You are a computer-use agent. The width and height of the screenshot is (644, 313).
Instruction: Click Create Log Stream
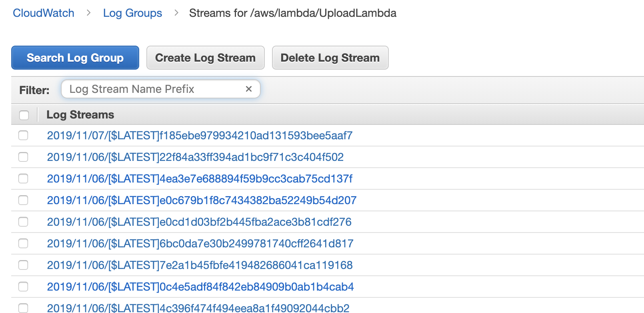click(x=205, y=58)
